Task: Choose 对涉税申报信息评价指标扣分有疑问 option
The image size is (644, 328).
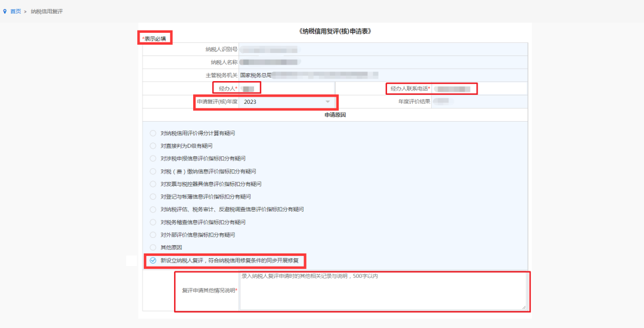Action: tap(153, 159)
